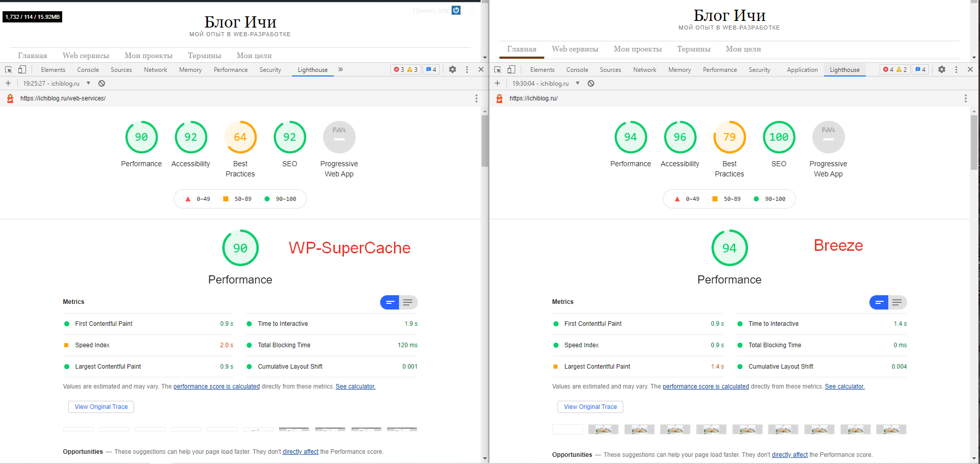Click right error counter showing 4 errors
This screenshot has height=464, width=980.
click(888, 70)
